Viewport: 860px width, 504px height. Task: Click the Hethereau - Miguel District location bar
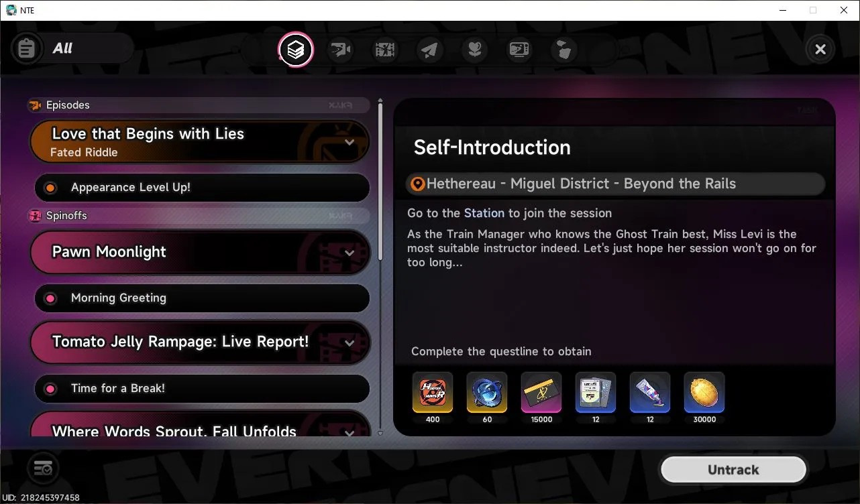click(x=615, y=184)
